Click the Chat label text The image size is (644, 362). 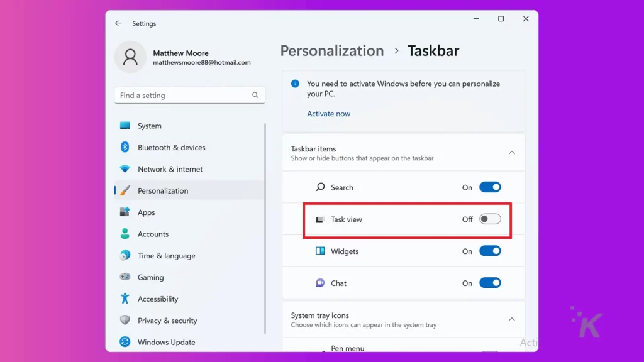coord(338,283)
